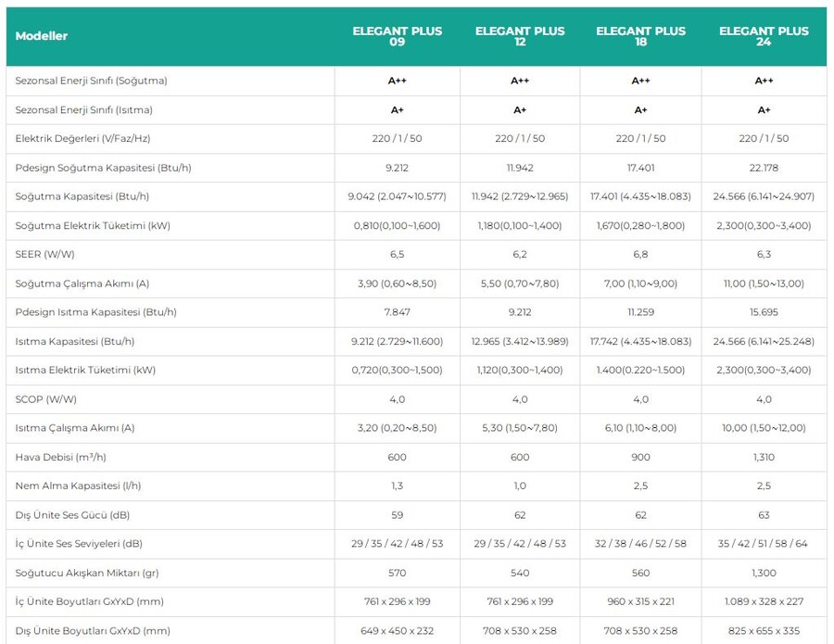Select the Nem Alma Kapasitesi (l/h) row label
Viewport: 834px width, 644px height.
tap(78, 486)
